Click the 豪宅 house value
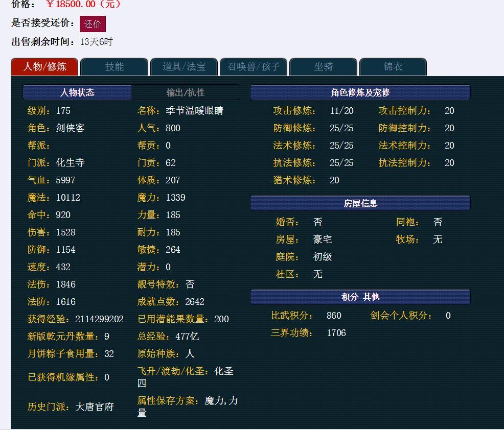 [323, 240]
